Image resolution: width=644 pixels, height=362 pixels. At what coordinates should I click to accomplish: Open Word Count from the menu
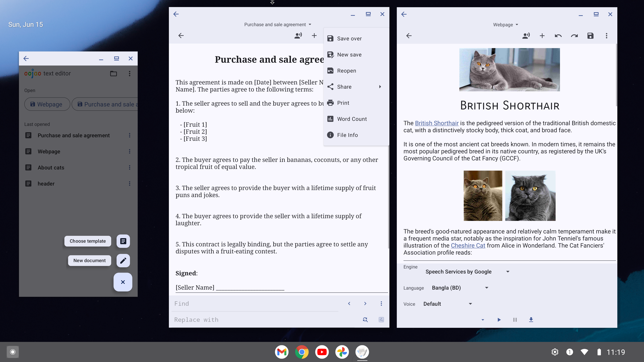(x=356, y=119)
